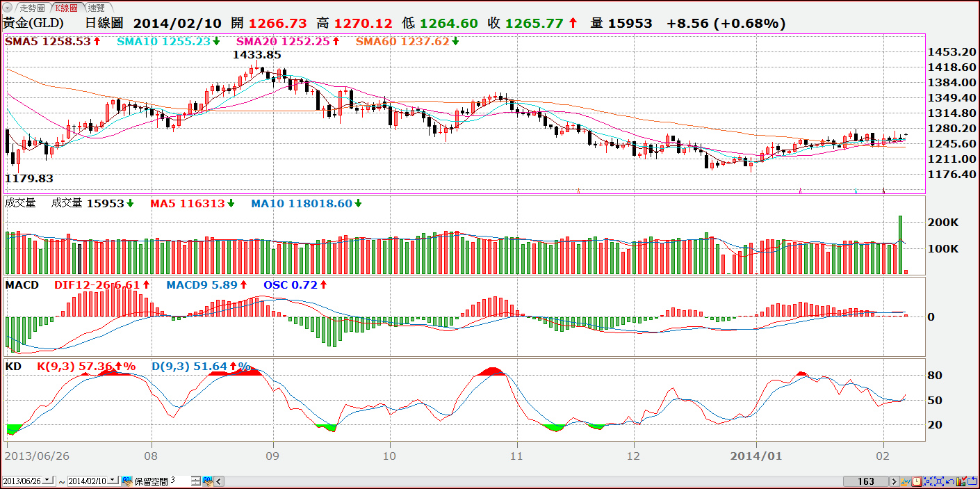
Task: Click the bar chart indicator settings icon
Action: coord(961,481)
